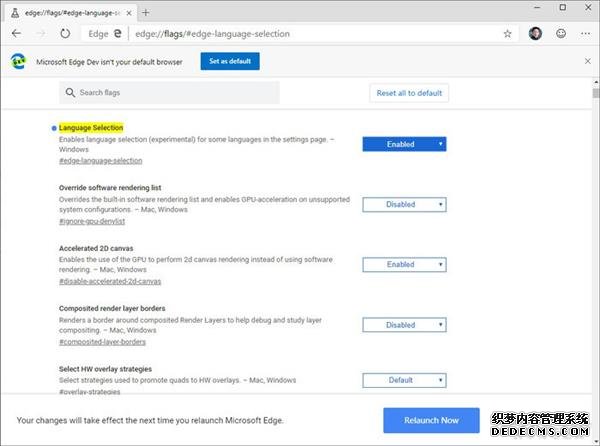
Task: Go back using the browser back arrow
Action: coord(16,34)
